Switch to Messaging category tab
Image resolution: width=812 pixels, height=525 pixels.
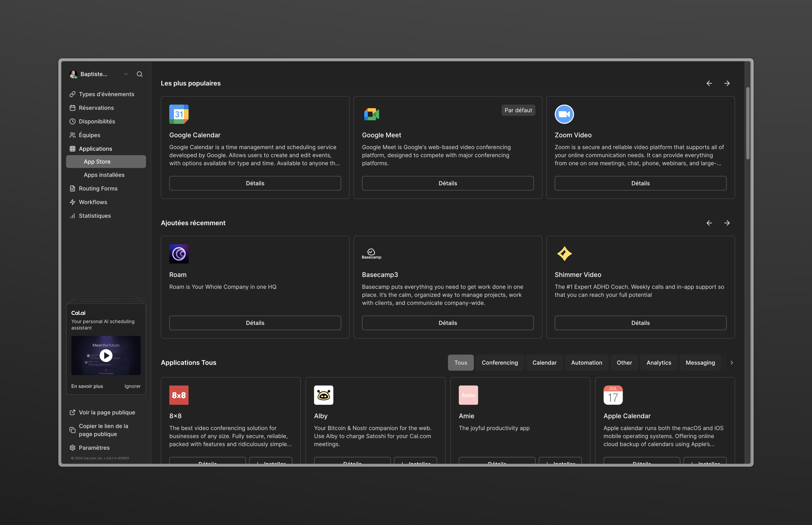tap(700, 363)
